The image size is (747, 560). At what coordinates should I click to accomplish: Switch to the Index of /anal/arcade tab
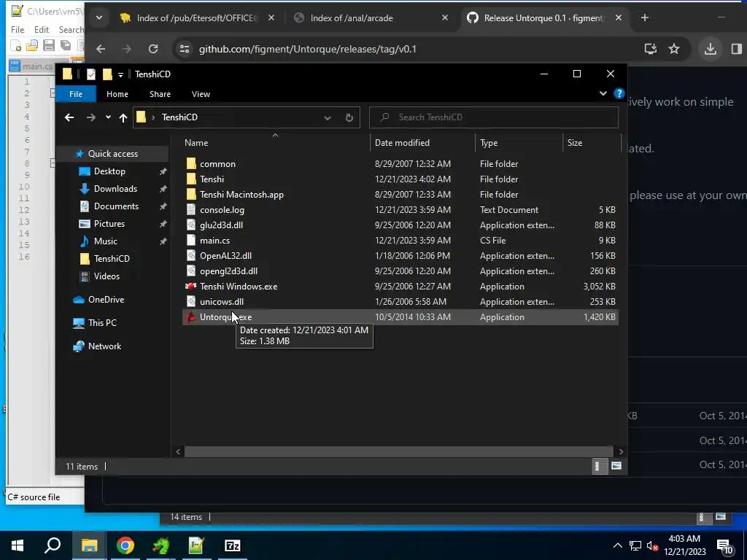371,18
